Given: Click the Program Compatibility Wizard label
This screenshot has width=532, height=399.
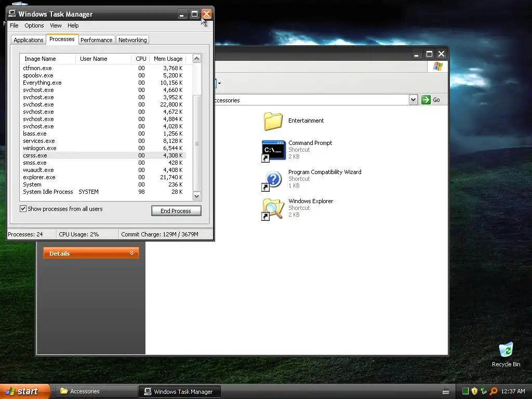Looking at the screenshot, I should pyautogui.click(x=325, y=172).
